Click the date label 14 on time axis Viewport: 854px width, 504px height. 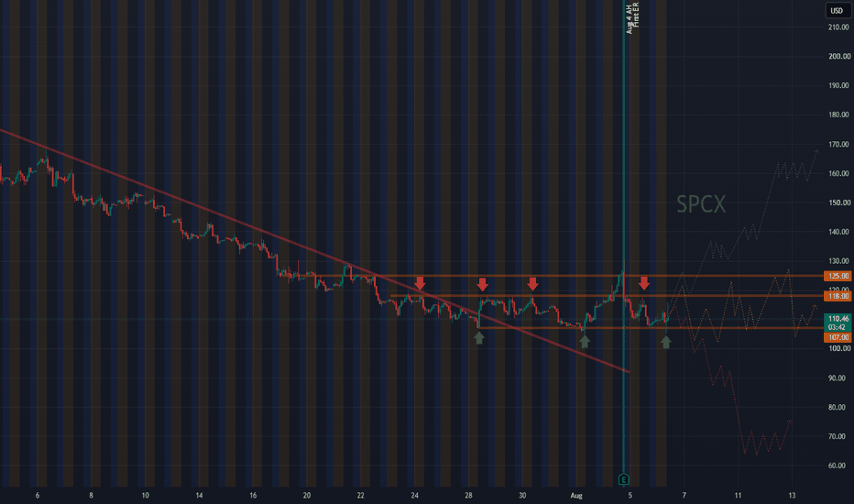[200, 495]
